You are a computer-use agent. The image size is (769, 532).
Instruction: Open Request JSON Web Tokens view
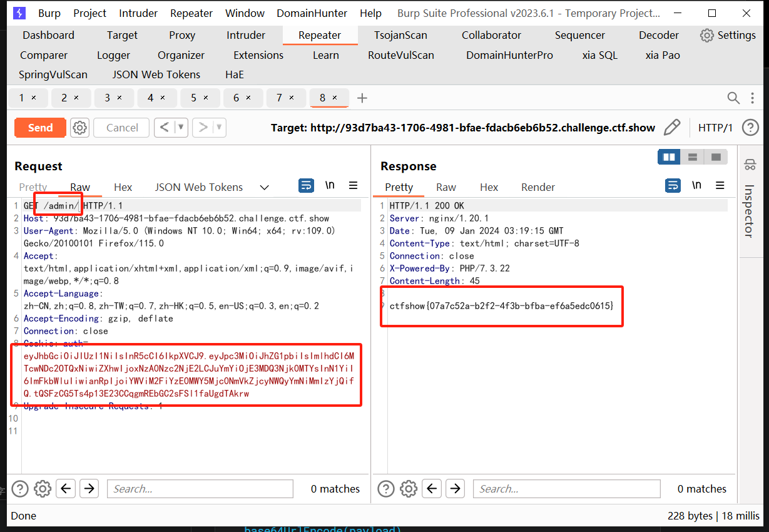[x=198, y=187]
